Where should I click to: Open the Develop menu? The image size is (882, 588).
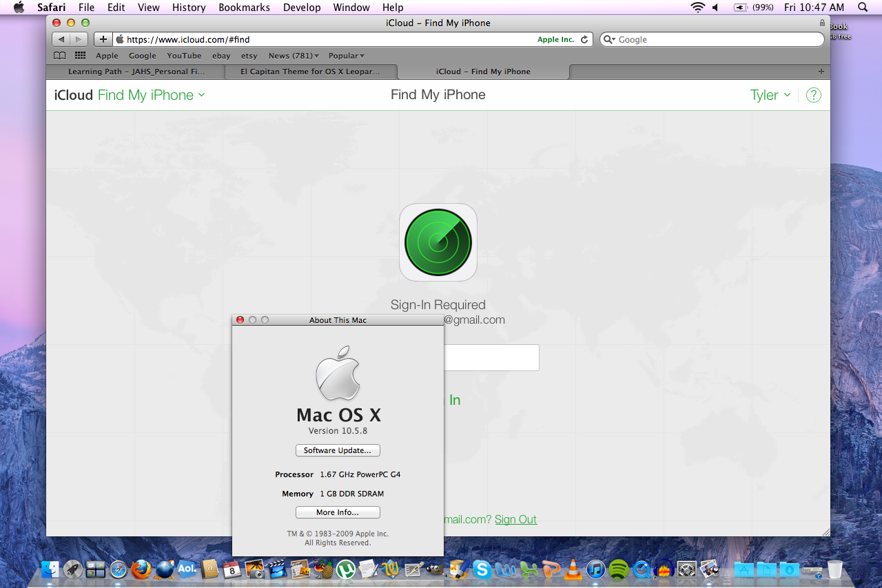(x=302, y=8)
